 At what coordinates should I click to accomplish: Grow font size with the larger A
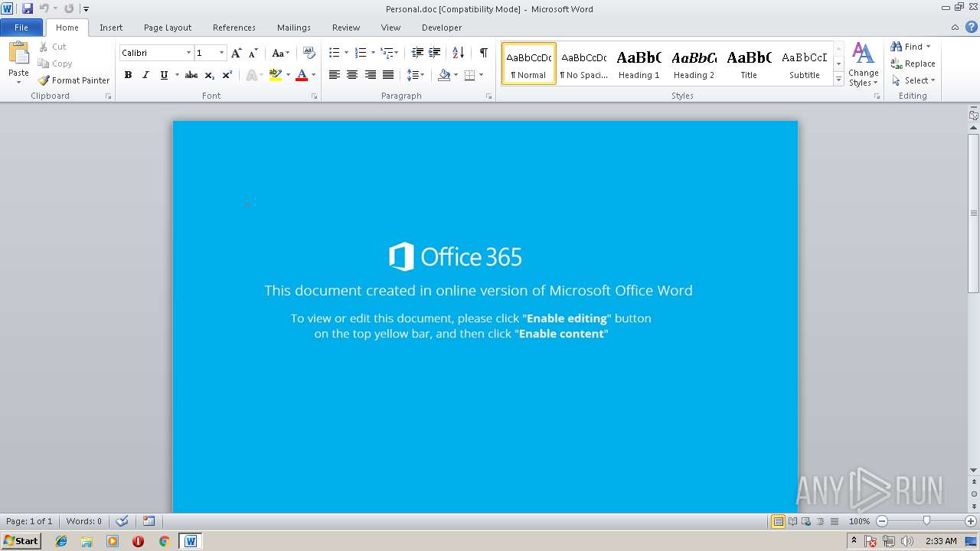coord(237,53)
